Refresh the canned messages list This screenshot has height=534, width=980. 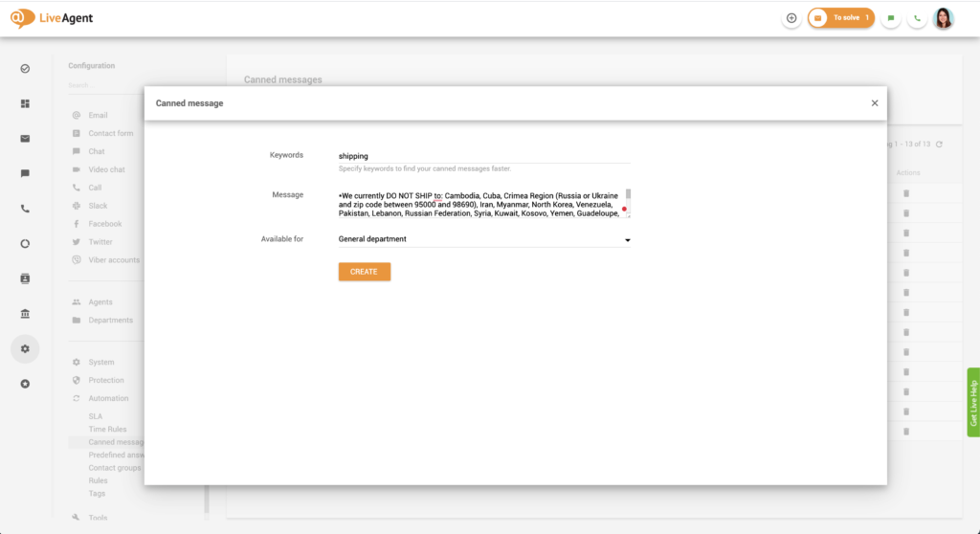[x=940, y=145]
